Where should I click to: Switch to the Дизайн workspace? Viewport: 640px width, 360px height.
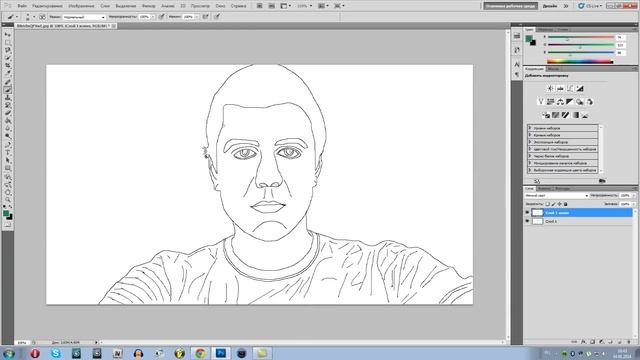coord(549,6)
